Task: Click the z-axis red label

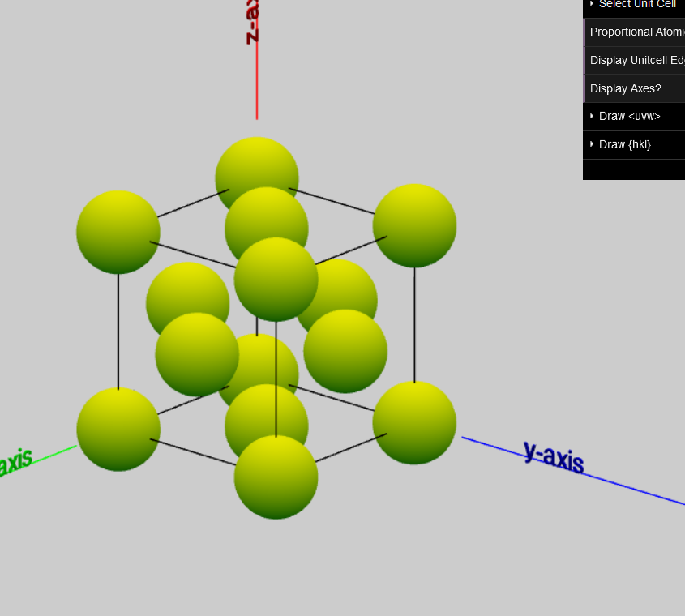Action: 250,22
